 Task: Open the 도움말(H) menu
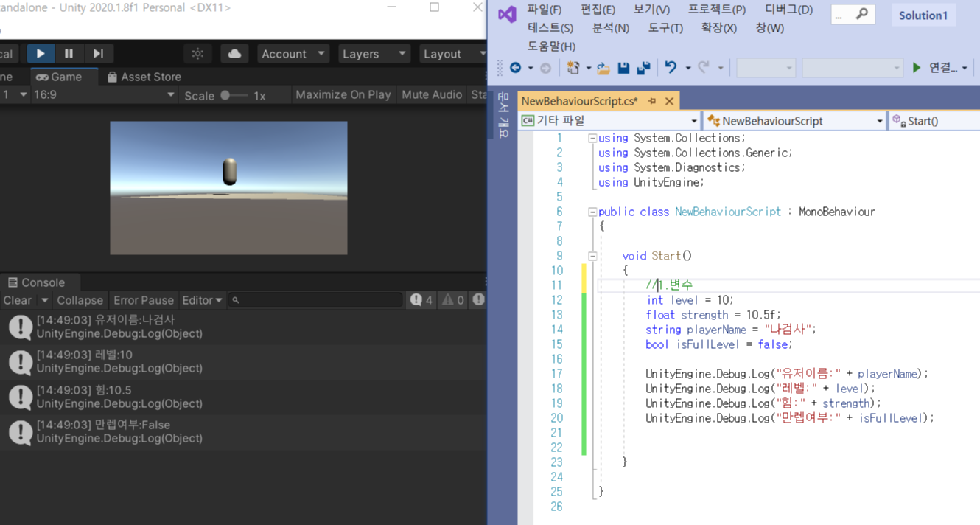pyautogui.click(x=551, y=46)
